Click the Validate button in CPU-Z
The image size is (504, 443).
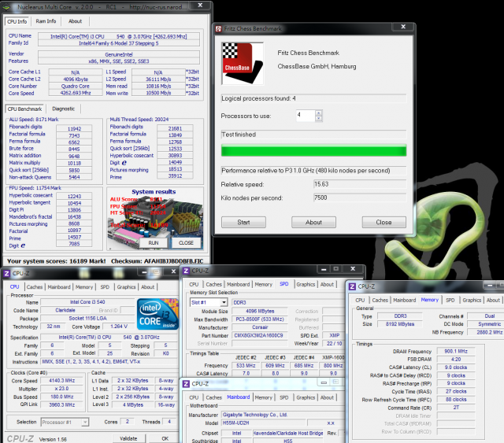(x=128, y=438)
